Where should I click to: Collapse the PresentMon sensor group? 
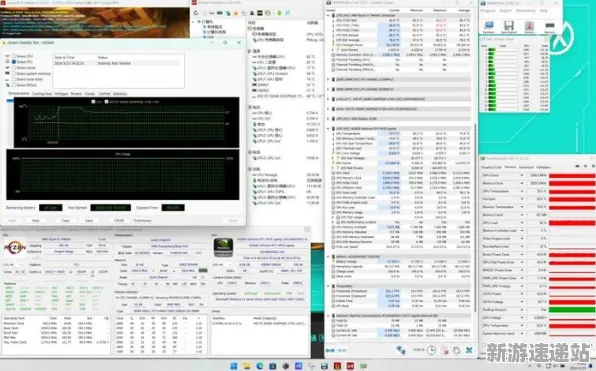(x=328, y=286)
